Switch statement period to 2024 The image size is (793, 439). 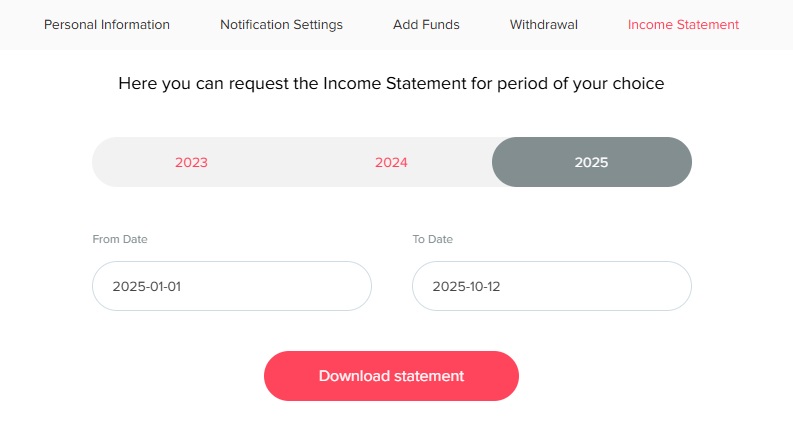tap(391, 162)
